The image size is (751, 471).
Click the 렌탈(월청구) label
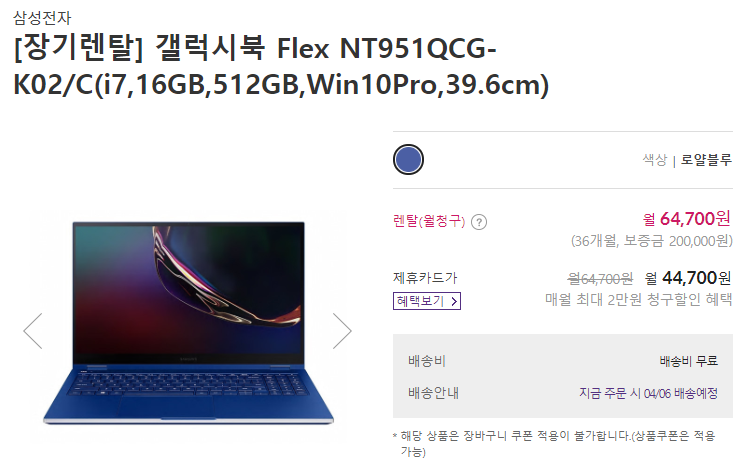pos(429,221)
